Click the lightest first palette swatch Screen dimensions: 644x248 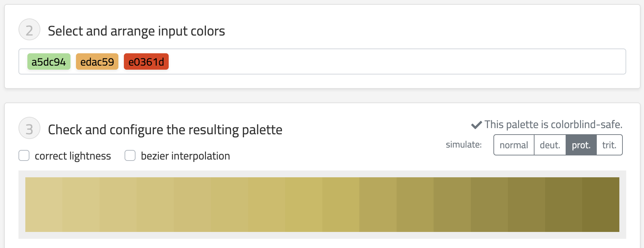pos(44,205)
